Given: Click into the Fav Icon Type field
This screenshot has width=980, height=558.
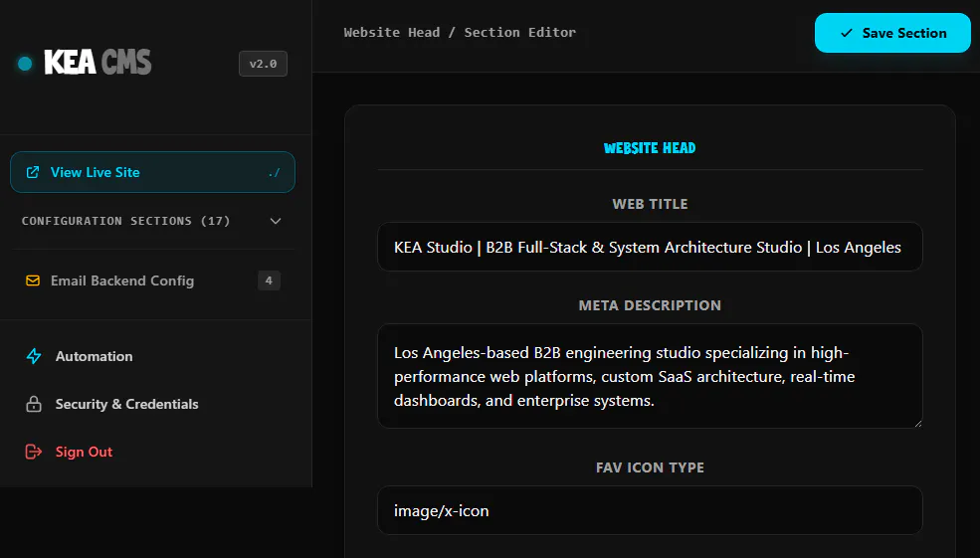Looking at the screenshot, I should (650, 510).
